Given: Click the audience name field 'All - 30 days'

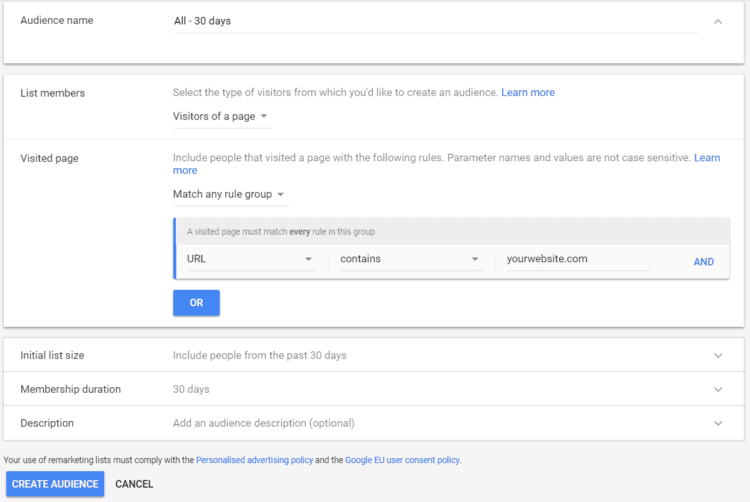Looking at the screenshot, I should pyautogui.click(x=435, y=21).
